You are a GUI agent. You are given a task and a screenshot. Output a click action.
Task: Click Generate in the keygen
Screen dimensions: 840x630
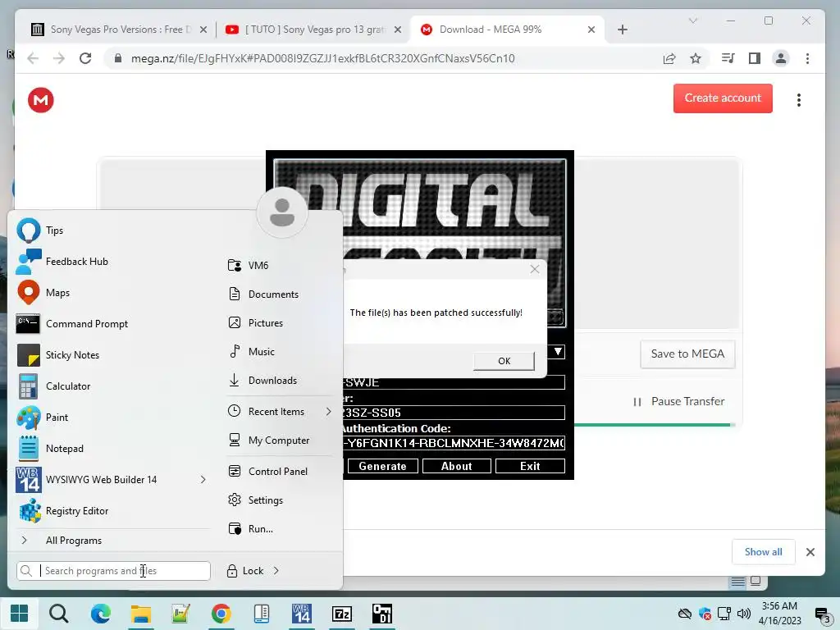tap(382, 466)
